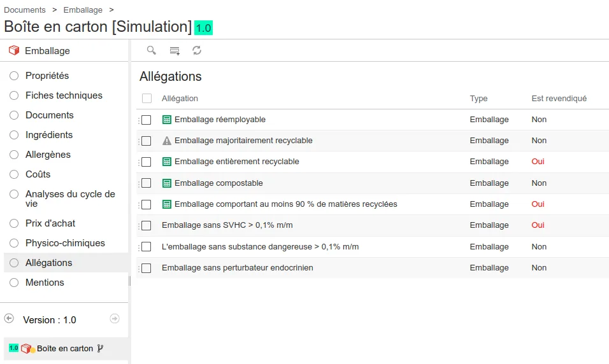Open the Documents section in sidebar
The height and width of the screenshot is (364, 609).
(49, 115)
